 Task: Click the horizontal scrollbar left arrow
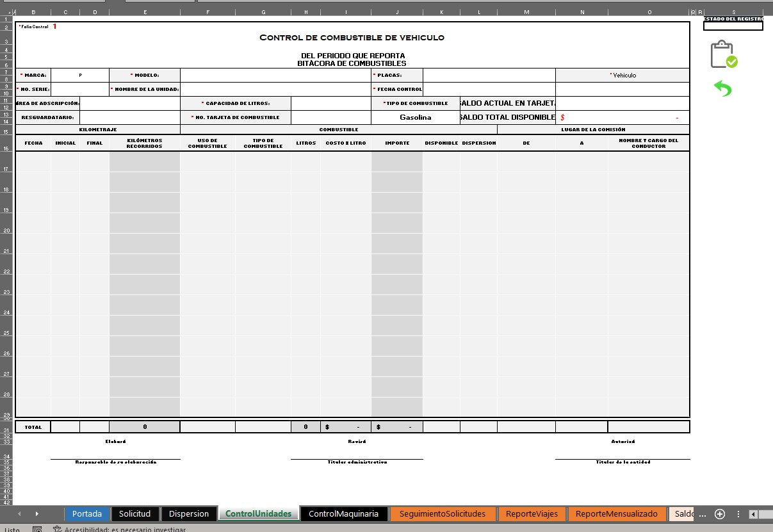pyautogui.click(x=754, y=514)
